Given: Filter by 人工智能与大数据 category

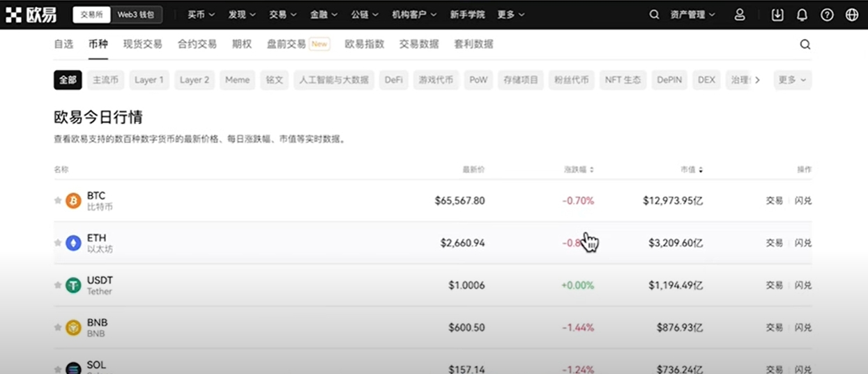Looking at the screenshot, I should click(334, 80).
